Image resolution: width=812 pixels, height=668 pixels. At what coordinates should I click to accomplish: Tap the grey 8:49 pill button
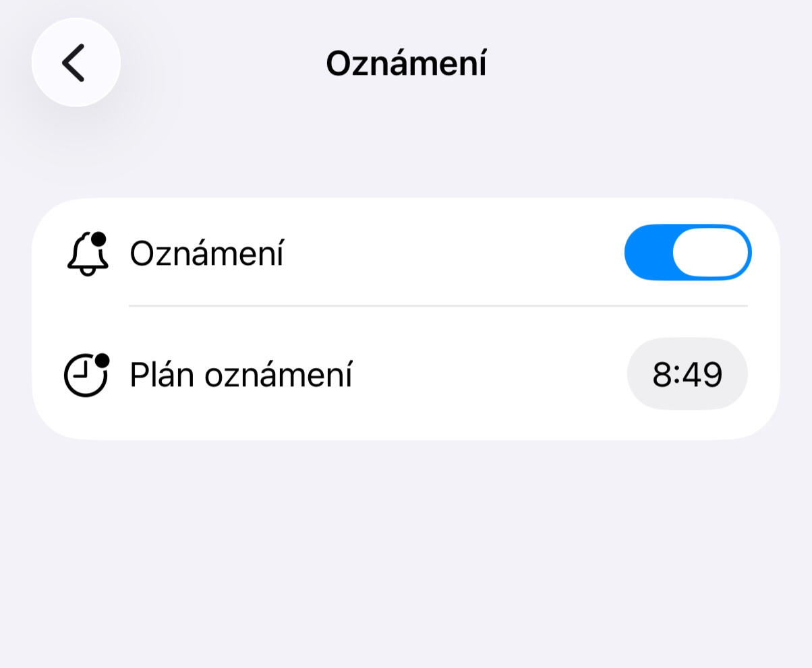click(687, 374)
